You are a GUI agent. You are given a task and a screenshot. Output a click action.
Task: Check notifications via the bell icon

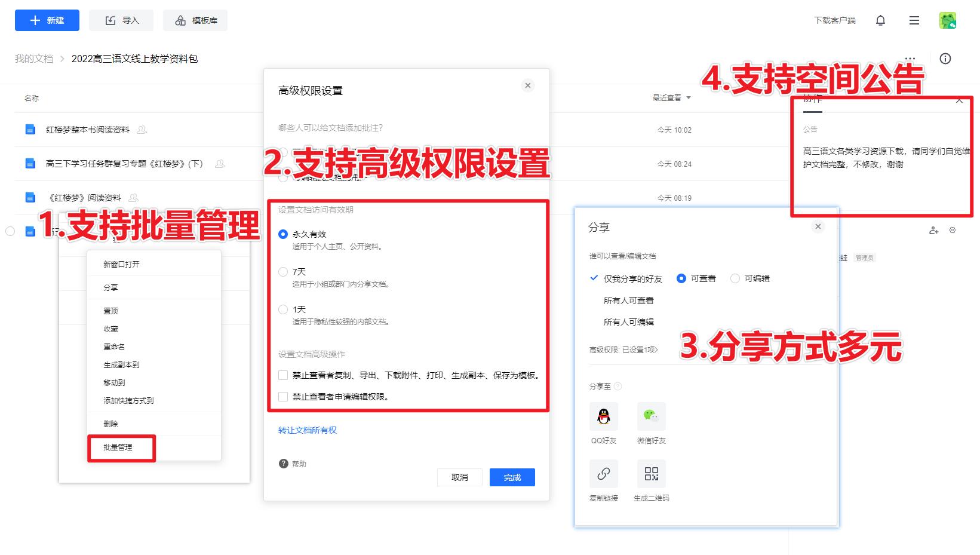click(880, 20)
